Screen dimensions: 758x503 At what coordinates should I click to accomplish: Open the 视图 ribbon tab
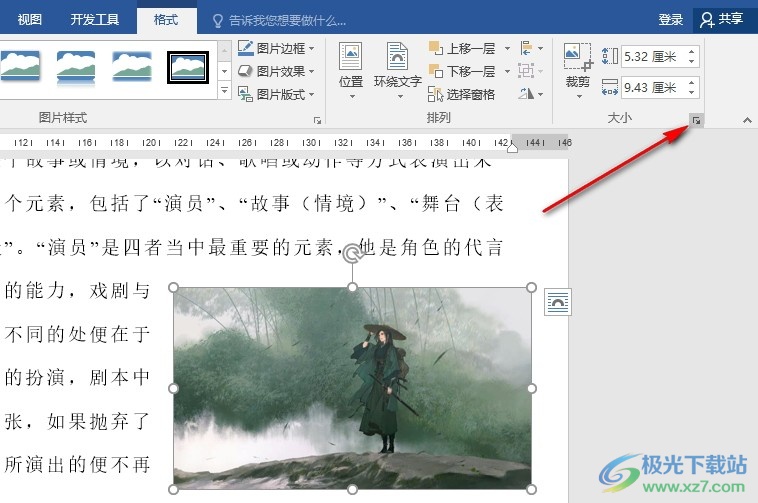click(x=29, y=19)
